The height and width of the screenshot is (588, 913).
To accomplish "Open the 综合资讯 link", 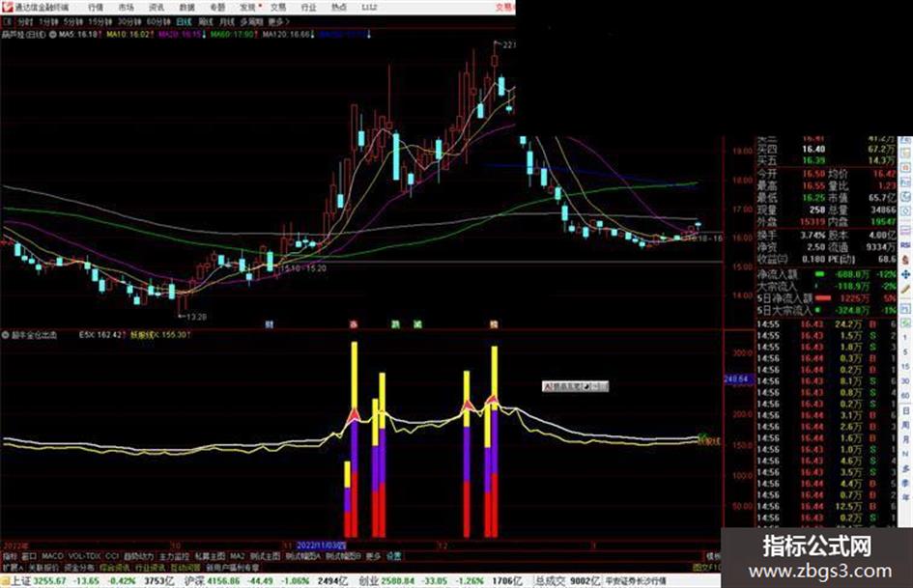I will point(115,567).
